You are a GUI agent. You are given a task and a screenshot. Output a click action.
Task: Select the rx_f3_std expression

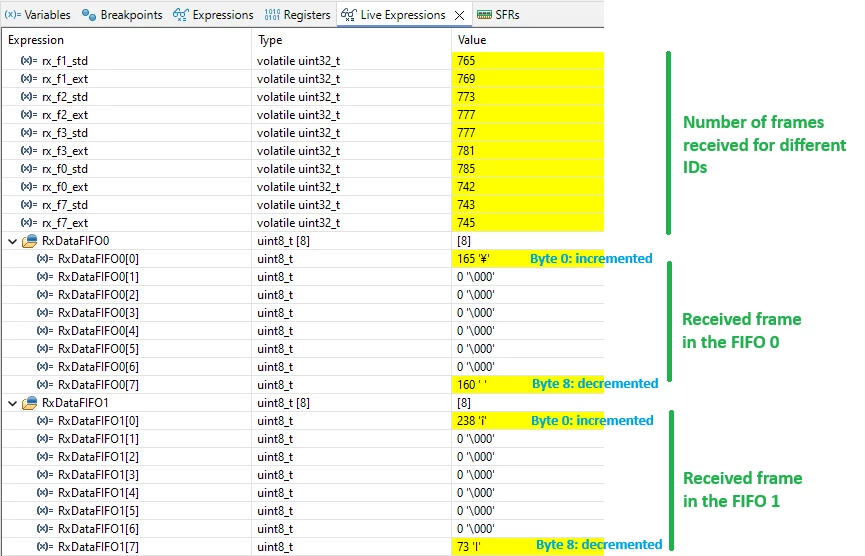tap(65, 133)
